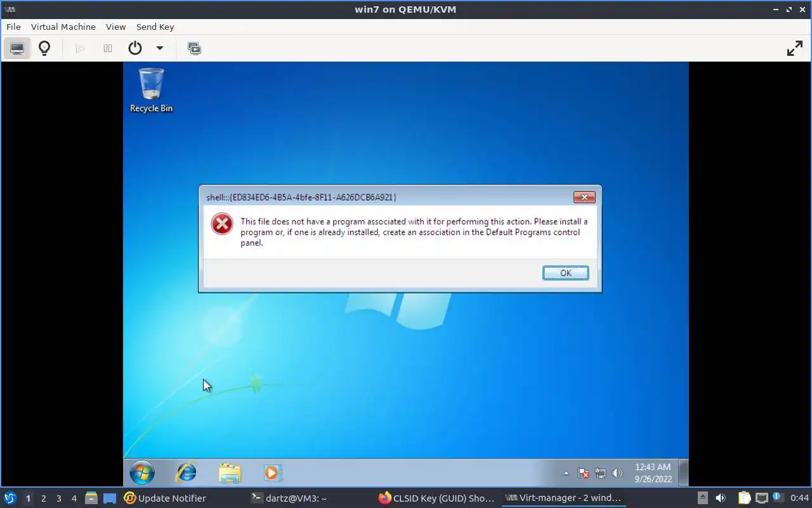Open the host clipboard manager tray icon
This screenshot has width=812, height=508.
coord(744,498)
